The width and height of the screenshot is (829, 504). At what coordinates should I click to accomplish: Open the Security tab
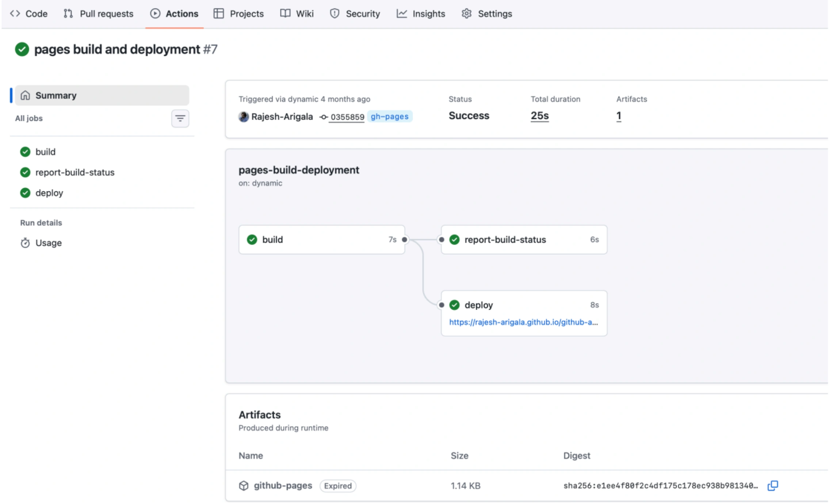(355, 14)
